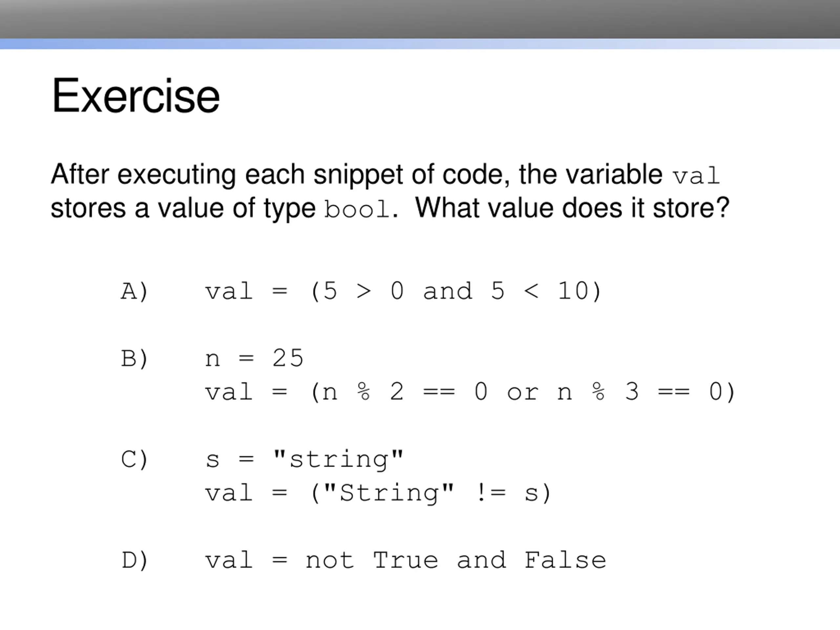Image resolution: width=840 pixels, height=630 pixels.
Task: Click the blue gradient stripe under header
Action: pyautogui.click(x=420, y=44)
